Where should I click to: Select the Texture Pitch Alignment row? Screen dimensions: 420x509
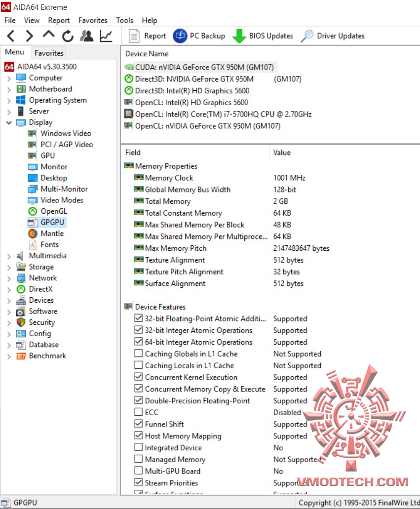tap(217, 272)
